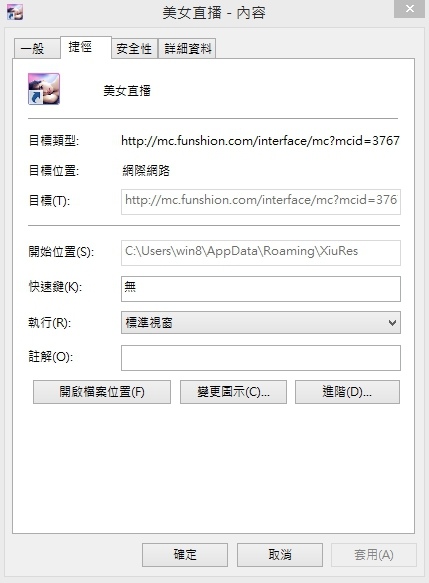Close the 美女直播 內容 dialog
This screenshot has height=583, width=429.
pos(409,9)
